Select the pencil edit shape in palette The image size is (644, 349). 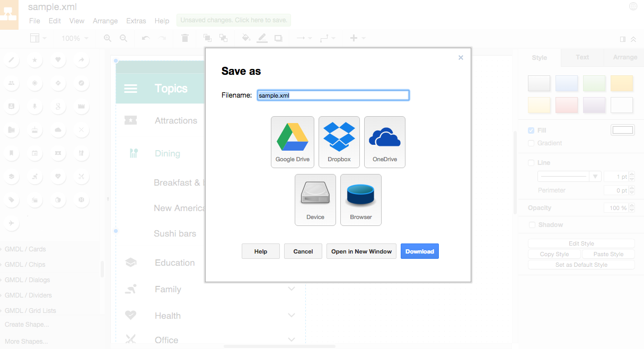(12, 60)
